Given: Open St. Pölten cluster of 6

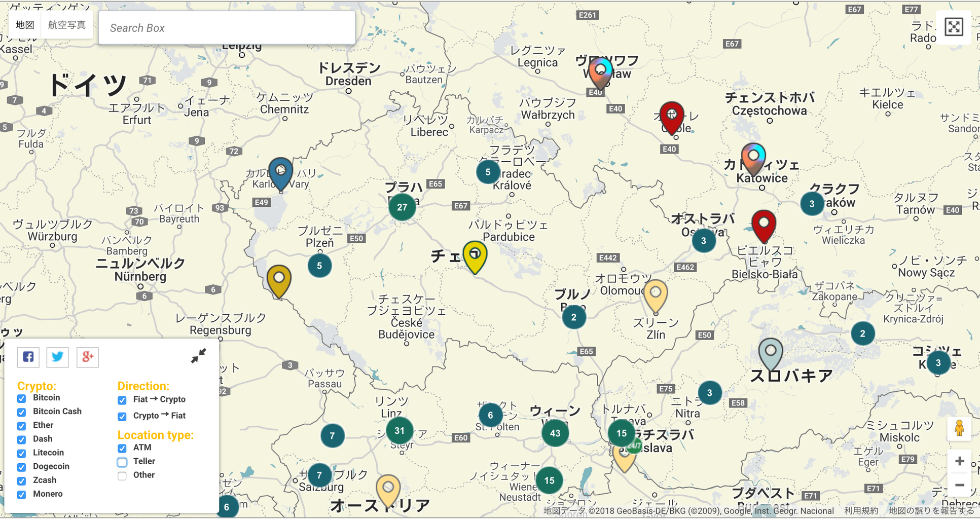Looking at the screenshot, I should point(490,415).
